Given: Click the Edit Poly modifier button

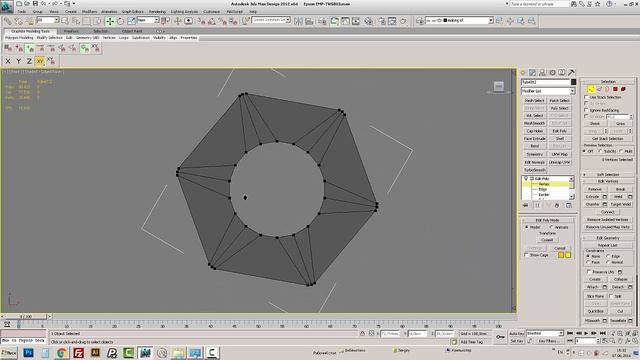Looking at the screenshot, I should pos(559,131).
